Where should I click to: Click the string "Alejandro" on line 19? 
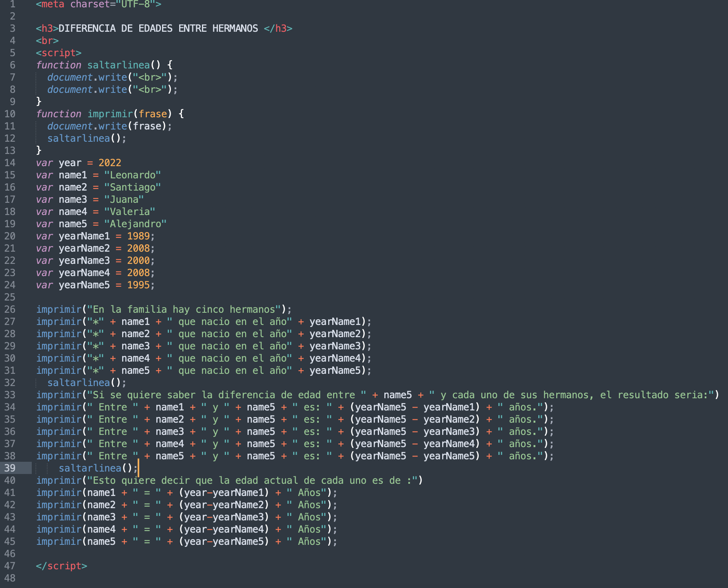tap(136, 224)
